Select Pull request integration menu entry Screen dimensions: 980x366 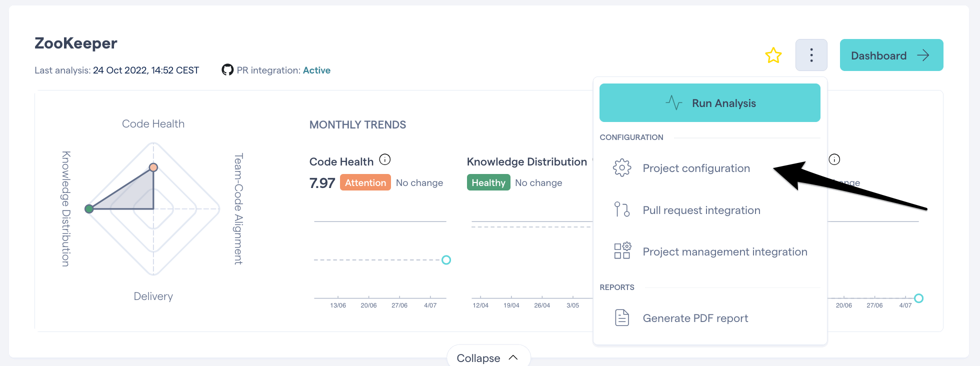tap(709, 210)
